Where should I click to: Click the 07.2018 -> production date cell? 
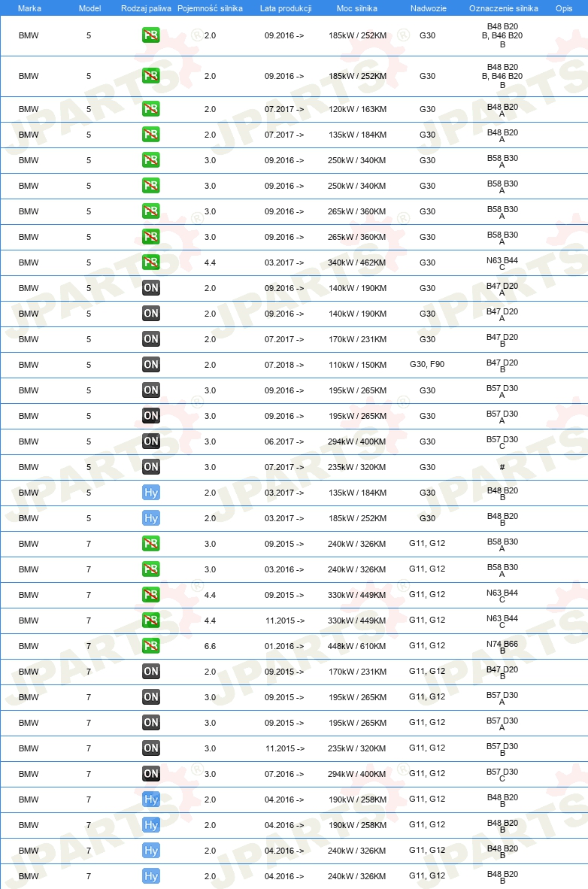(284, 365)
